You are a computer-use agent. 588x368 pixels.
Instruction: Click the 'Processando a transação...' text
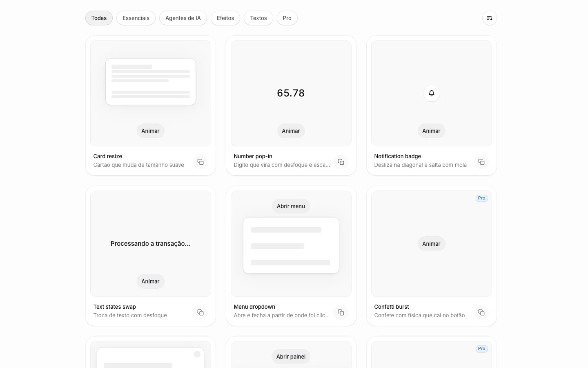coord(151,244)
